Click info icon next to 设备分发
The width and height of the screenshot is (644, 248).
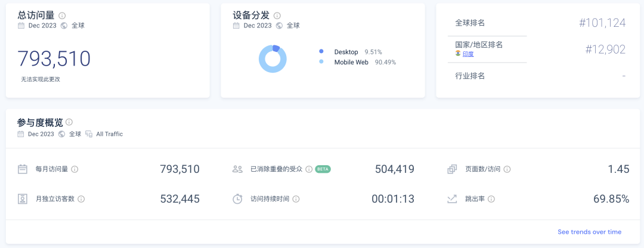277,15
